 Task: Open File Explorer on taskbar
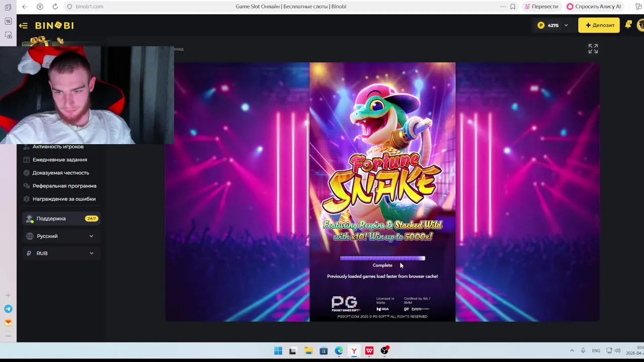tap(308, 351)
